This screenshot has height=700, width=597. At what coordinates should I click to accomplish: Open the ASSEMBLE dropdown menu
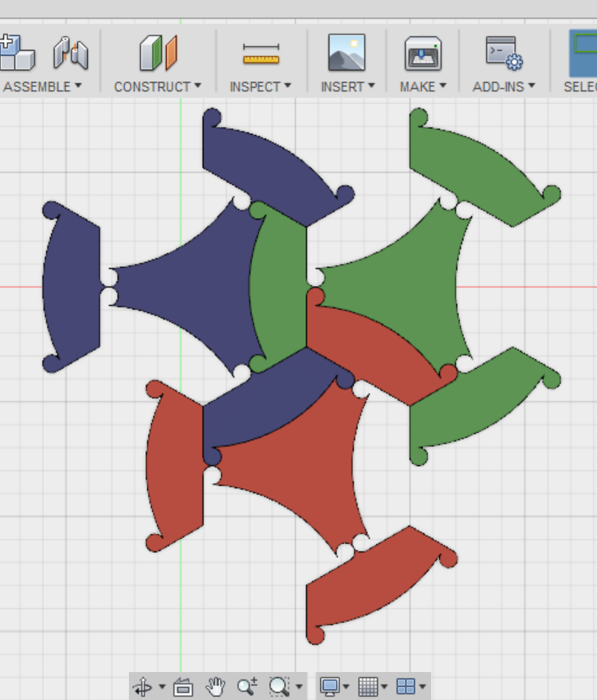pos(42,86)
